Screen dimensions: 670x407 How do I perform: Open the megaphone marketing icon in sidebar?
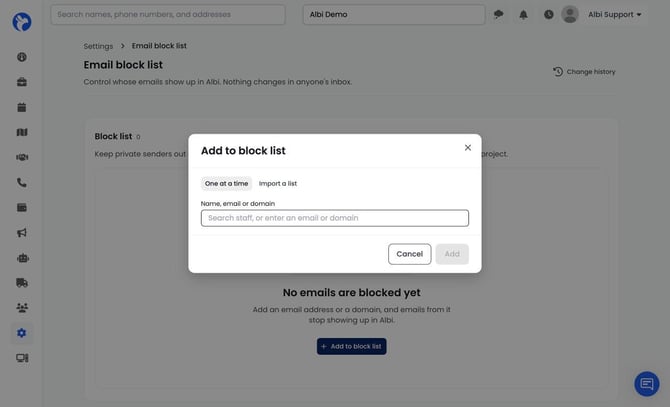pos(22,233)
